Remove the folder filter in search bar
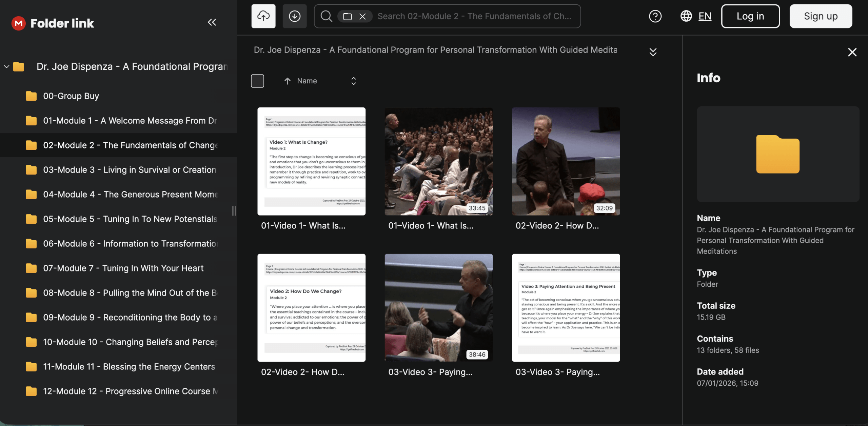This screenshot has height=426, width=868. point(362,16)
